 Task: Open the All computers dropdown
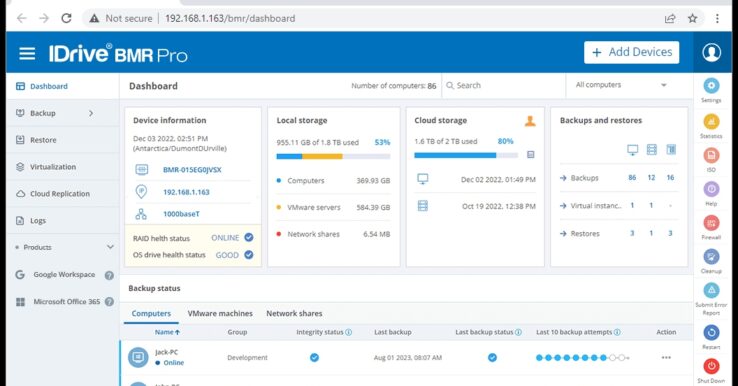621,85
